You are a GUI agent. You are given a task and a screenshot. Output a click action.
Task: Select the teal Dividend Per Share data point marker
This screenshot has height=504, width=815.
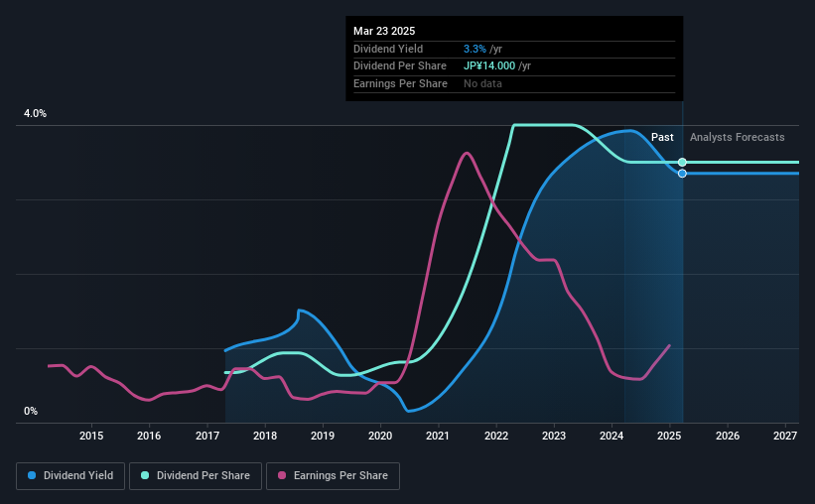point(682,162)
